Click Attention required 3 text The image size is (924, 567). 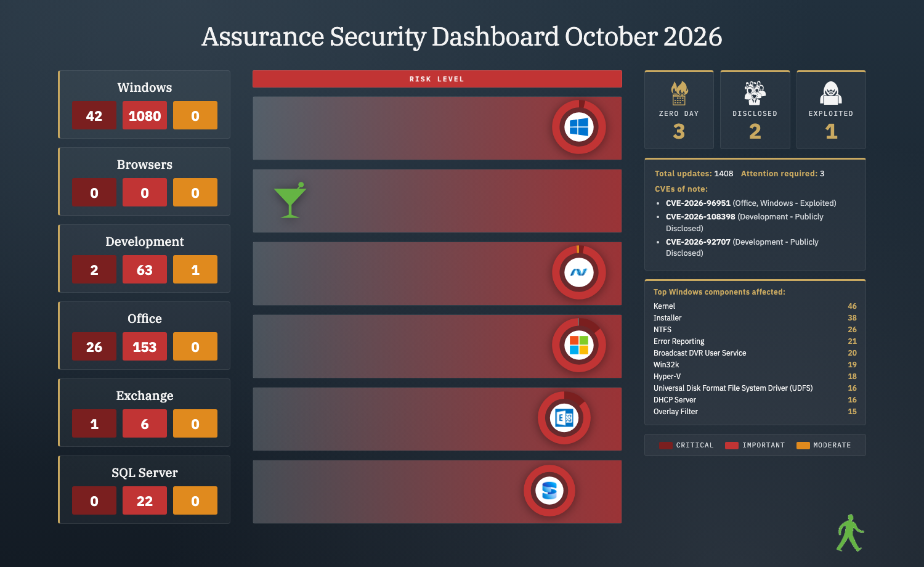pos(782,174)
